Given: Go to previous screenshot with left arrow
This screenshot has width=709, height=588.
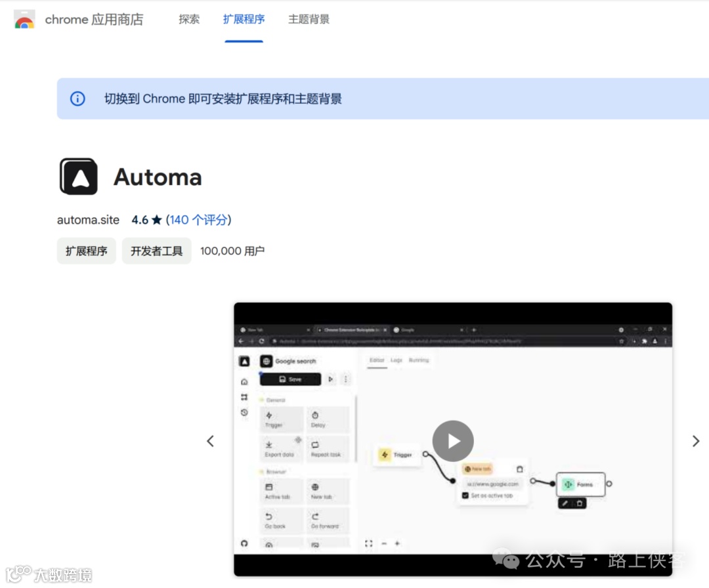Looking at the screenshot, I should pos(210,440).
